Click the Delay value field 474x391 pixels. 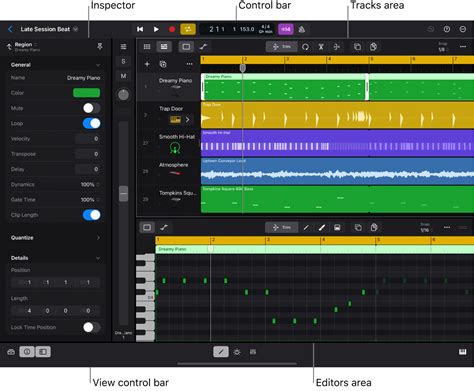(x=88, y=169)
